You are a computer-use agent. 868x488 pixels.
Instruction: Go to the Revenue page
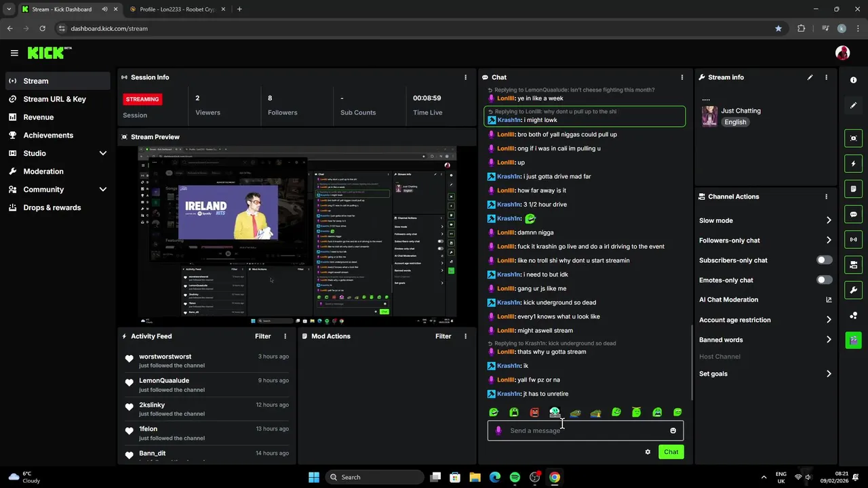click(x=58, y=117)
